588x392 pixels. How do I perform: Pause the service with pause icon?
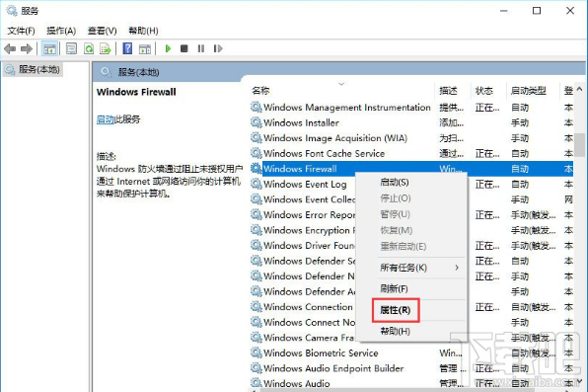coord(201,48)
